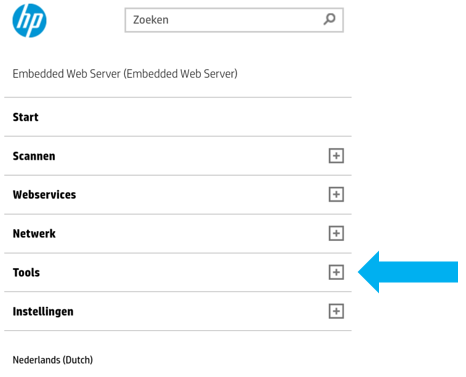Select the Scannen menu label
Screen dimensions: 466x377
[34, 156]
